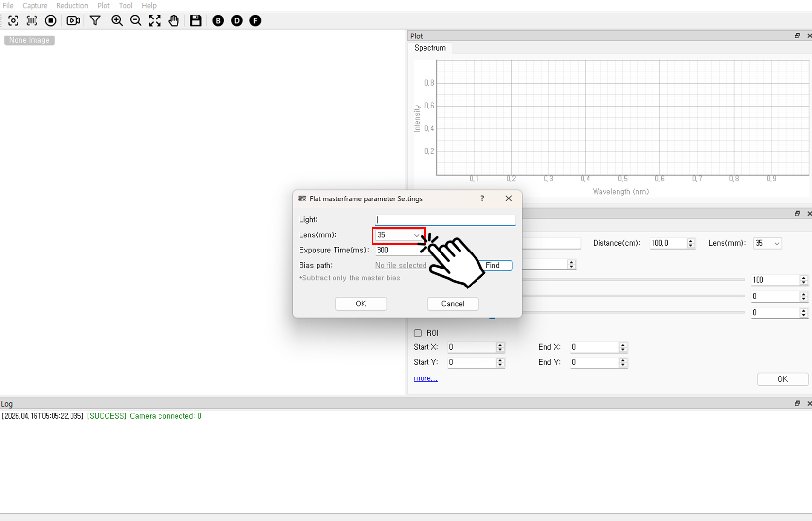
Task: Click OK in the capture settings panel
Action: (782, 379)
